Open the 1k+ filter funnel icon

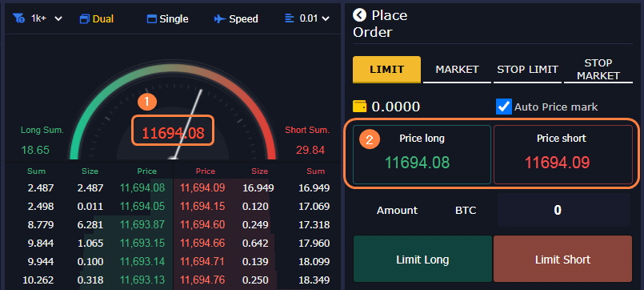point(18,18)
